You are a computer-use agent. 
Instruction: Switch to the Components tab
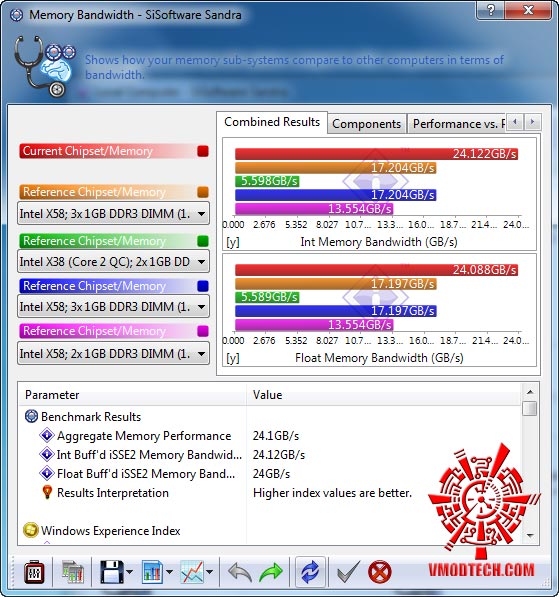tap(366, 124)
